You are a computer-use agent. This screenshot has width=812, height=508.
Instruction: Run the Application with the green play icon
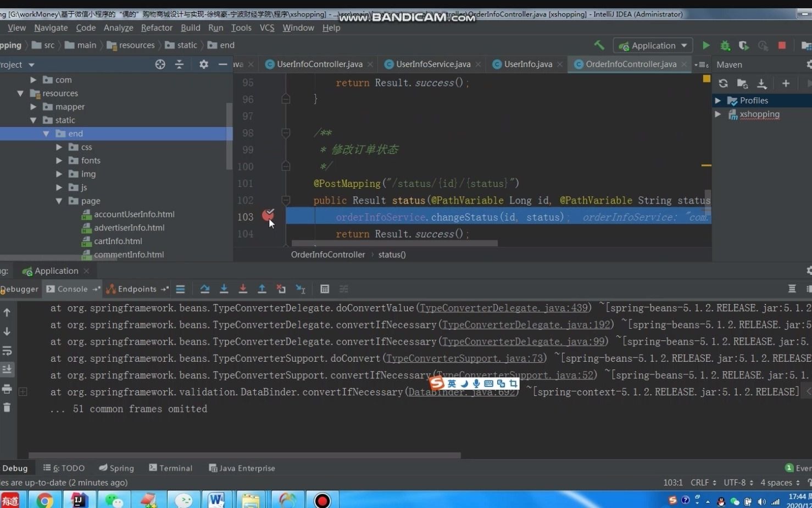pos(706,46)
